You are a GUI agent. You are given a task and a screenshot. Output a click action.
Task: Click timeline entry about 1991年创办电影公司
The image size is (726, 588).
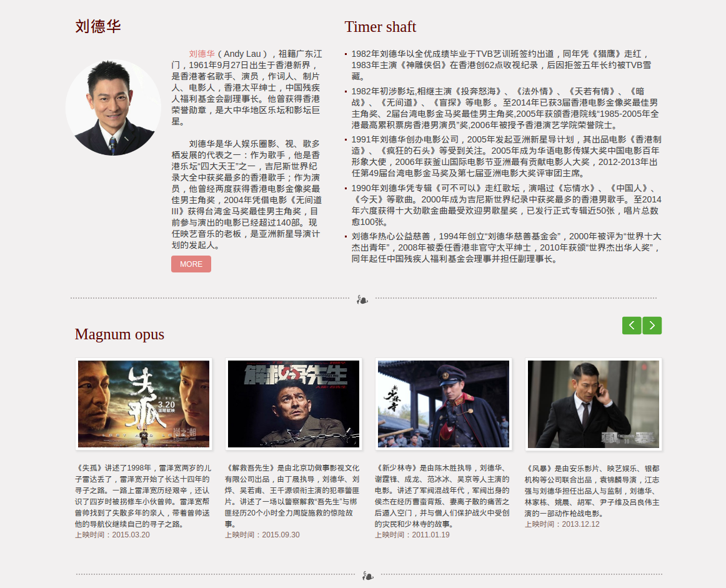click(506, 156)
